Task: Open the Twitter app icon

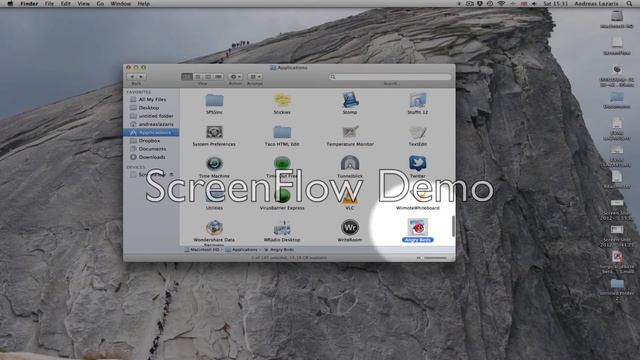Action: tap(418, 163)
